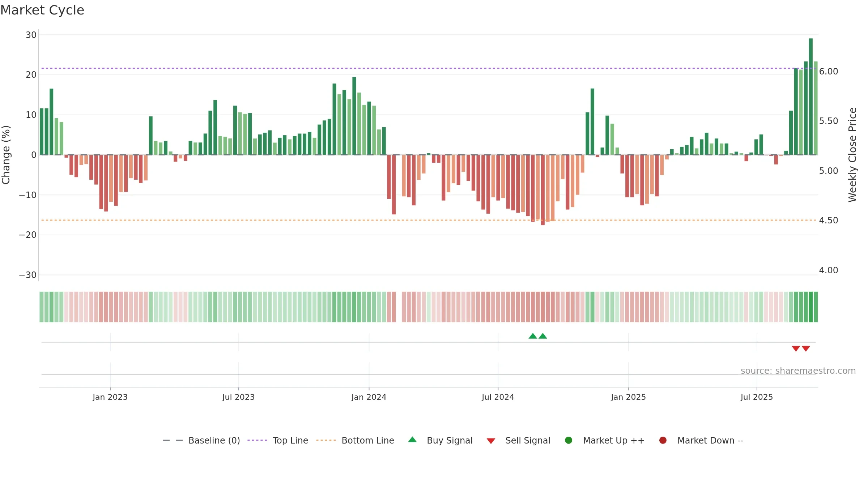Toggle the Baseline (0) legend entry

point(201,440)
